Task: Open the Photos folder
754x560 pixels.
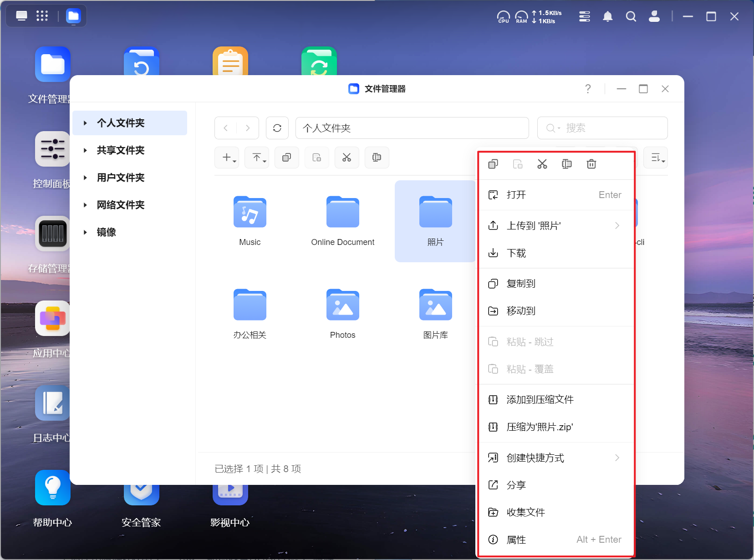Action: point(343,314)
